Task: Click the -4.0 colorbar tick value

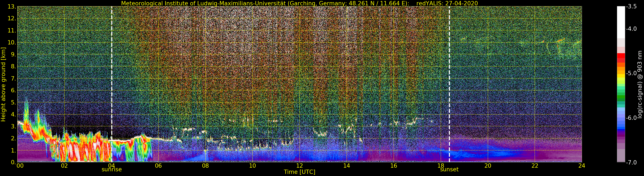Action: pos(631,29)
